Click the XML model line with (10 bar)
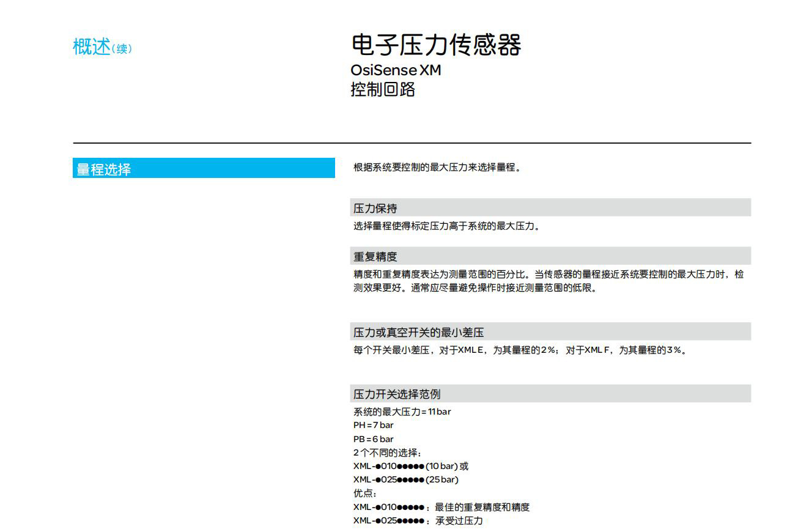The image size is (809, 532). pos(410,466)
